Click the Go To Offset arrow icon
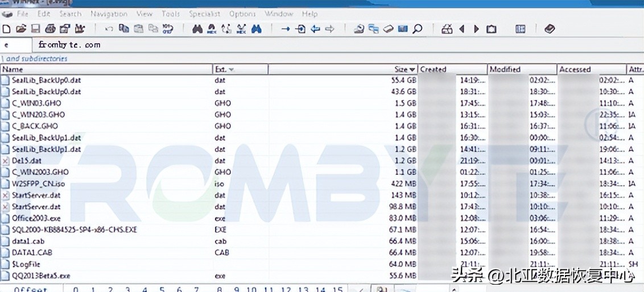Image resolution: width=644 pixels, height=292 pixels. coord(286,29)
